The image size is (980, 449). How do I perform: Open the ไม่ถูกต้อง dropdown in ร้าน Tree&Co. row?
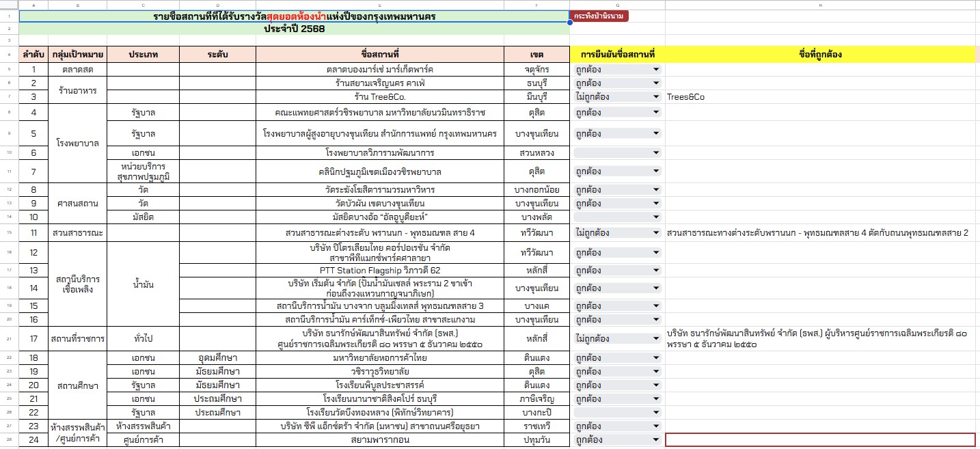(x=618, y=97)
